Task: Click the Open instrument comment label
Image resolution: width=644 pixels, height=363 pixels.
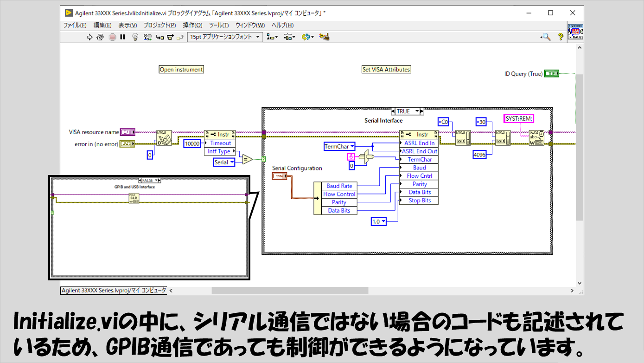Action: pos(181,70)
